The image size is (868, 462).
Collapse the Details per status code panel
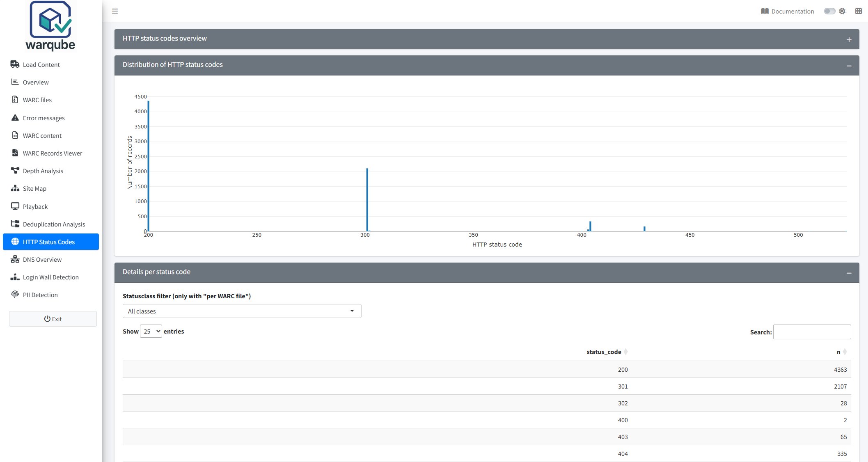point(849,273)
